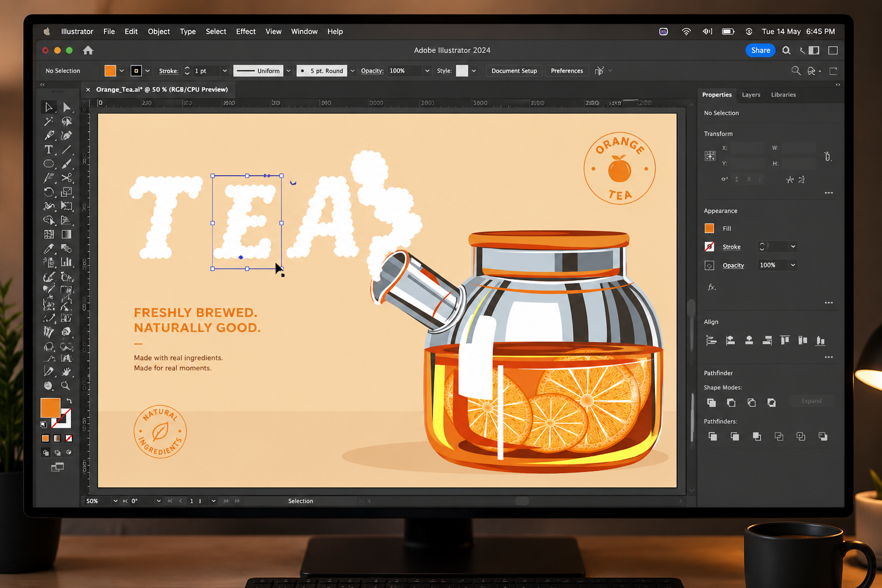Click the Exclude shape mode icon
The width and height of the screenshot is (882, 588).
(772, 403)
